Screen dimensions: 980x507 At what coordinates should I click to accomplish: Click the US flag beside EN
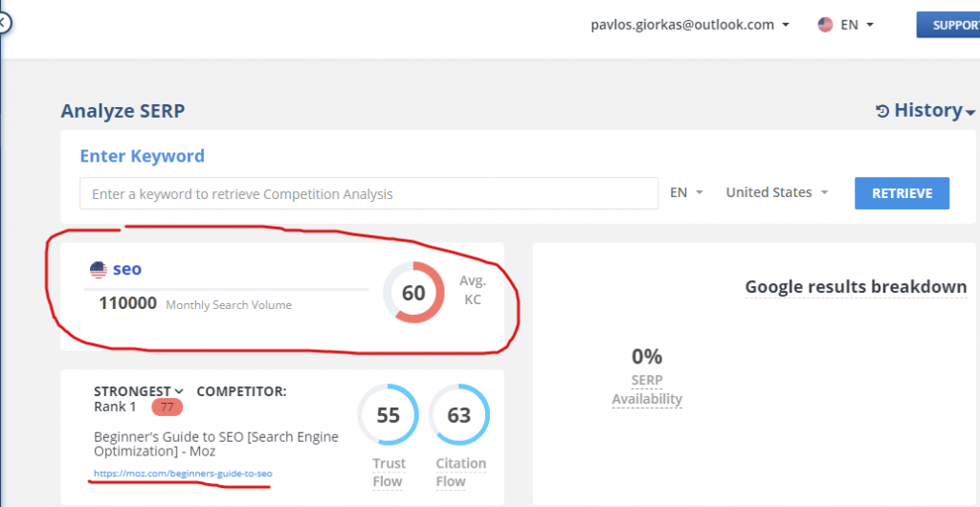(825, 25)
